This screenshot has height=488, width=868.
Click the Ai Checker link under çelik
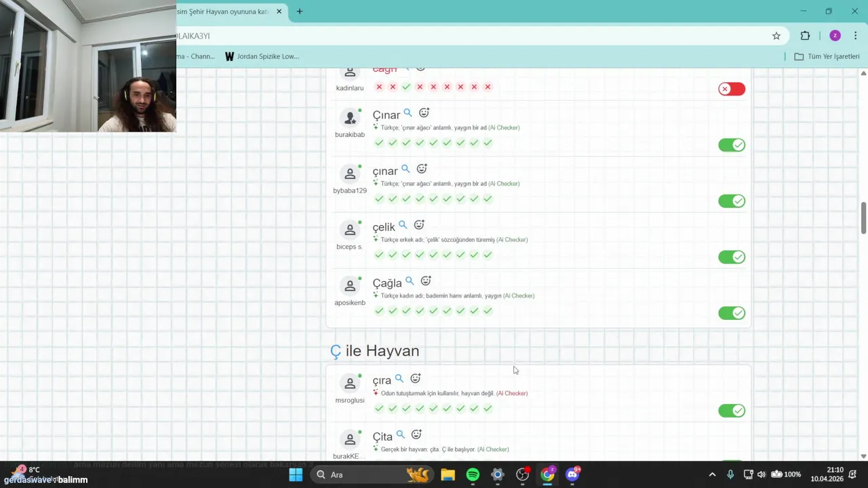pyautogui.click(x=512, y=239)
